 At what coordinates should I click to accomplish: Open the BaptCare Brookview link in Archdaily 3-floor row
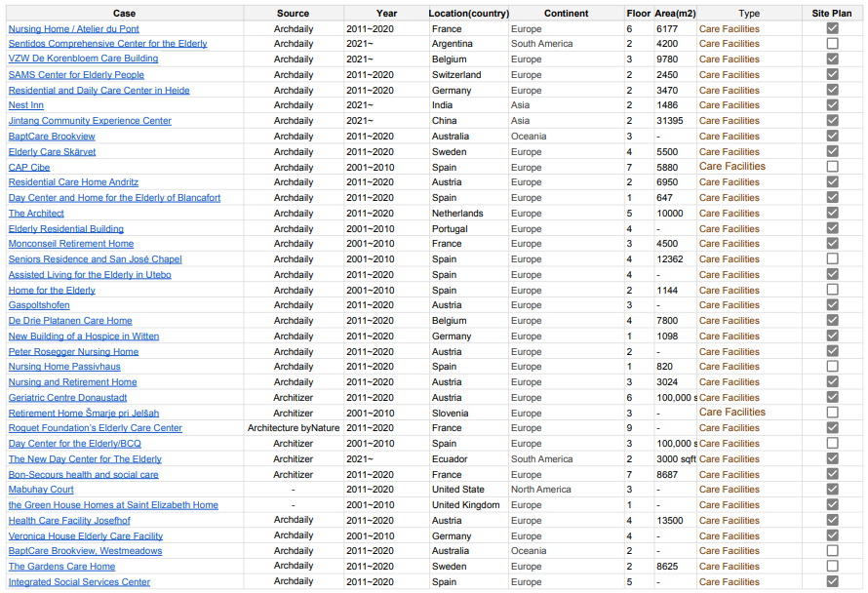click(x=52, y=137)
